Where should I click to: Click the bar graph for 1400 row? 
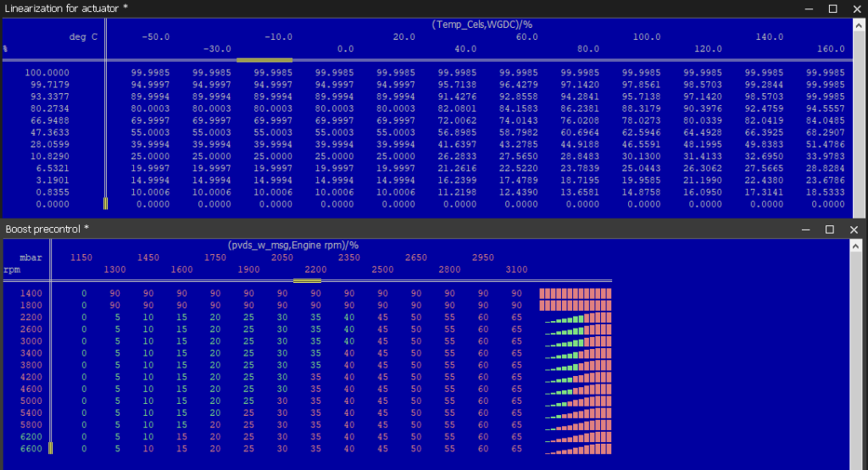point(576,293)
